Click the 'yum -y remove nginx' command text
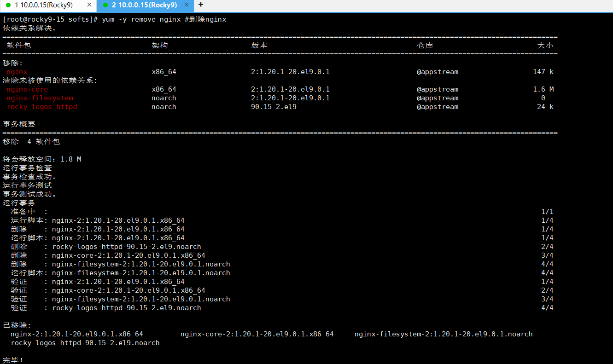 click(x=142, y=20)
